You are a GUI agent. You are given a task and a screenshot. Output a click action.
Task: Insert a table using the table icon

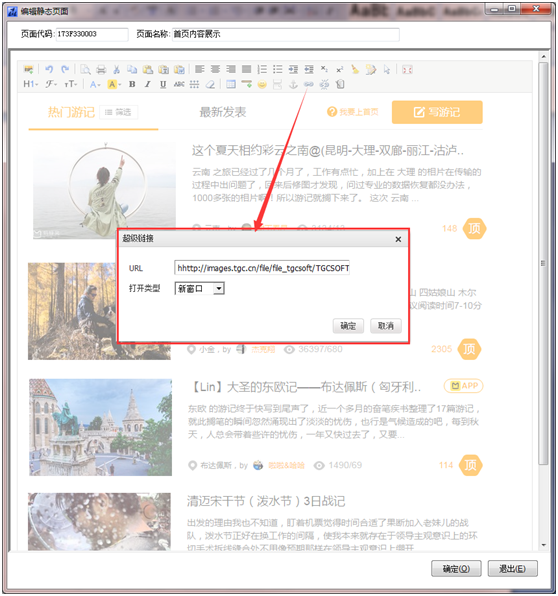coord(231,84)
